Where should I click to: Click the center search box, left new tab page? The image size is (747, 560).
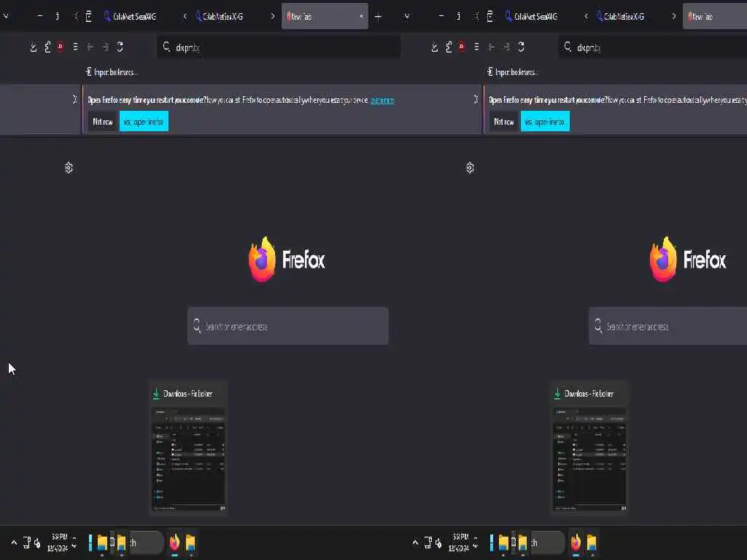pos(287,326)
